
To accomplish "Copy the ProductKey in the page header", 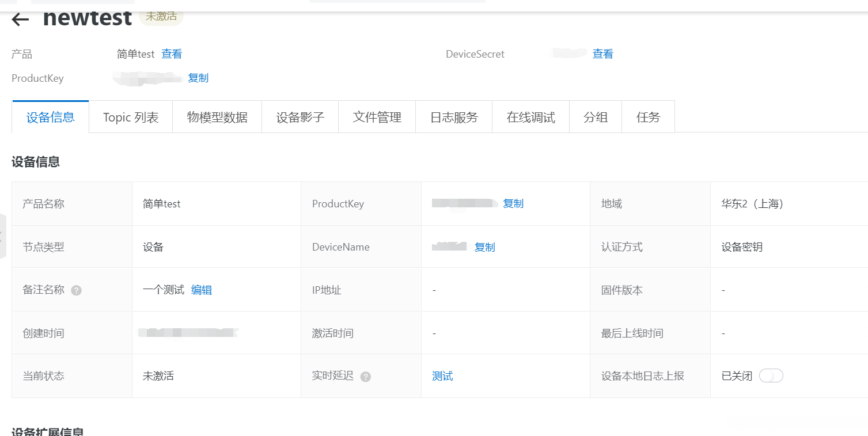I will 198,78.
